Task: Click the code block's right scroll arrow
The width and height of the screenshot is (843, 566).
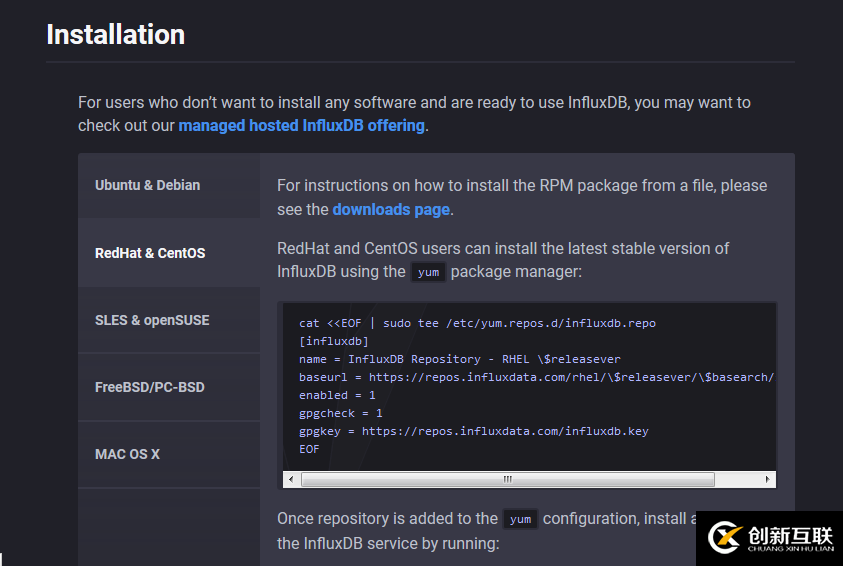Action: [x=768, y=480]
